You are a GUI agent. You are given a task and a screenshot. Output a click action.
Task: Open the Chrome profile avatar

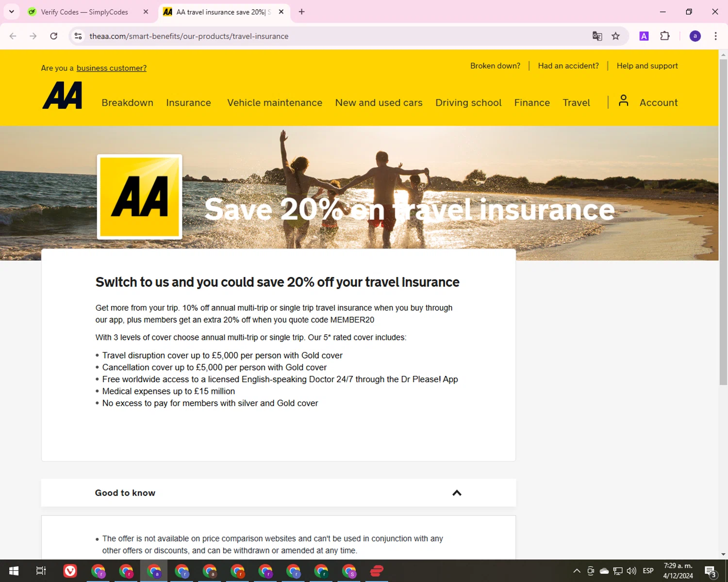(695, 36)
